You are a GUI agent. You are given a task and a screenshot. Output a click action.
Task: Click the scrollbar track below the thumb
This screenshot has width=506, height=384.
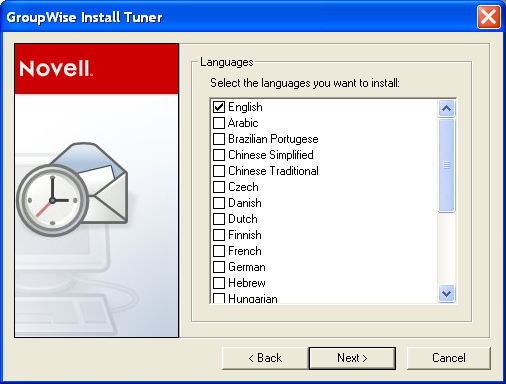[x=447, y=249]
